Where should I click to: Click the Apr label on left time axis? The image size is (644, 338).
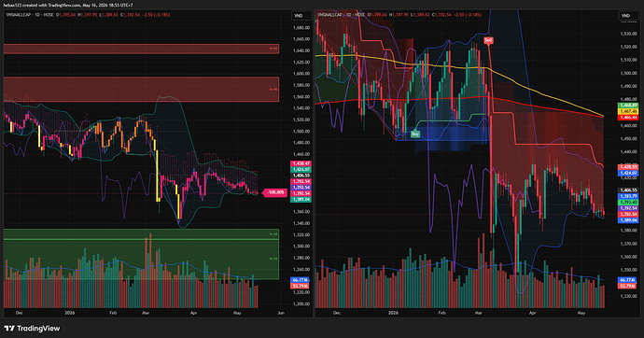coord(194,313)
